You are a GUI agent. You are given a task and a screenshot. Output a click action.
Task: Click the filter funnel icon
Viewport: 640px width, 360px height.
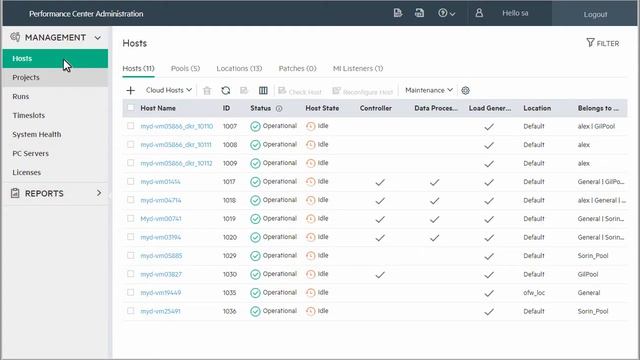coord(590,42)
